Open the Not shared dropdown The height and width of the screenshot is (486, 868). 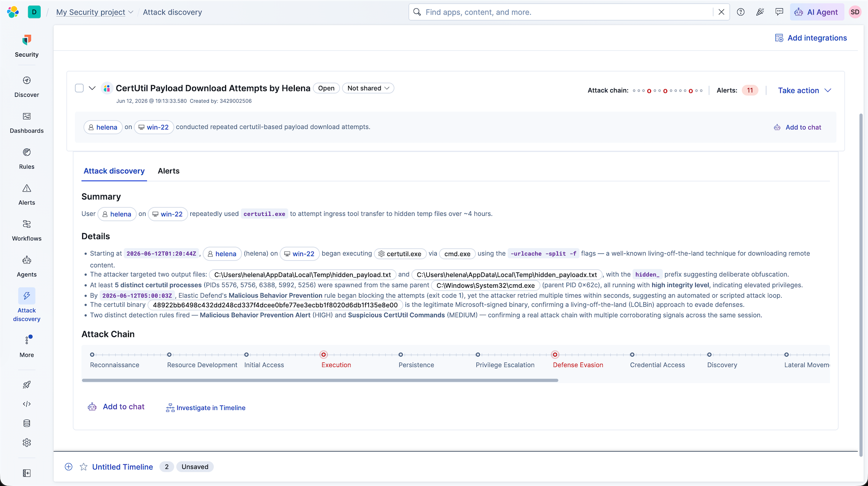pyautogui.click(x=368, y=88)
